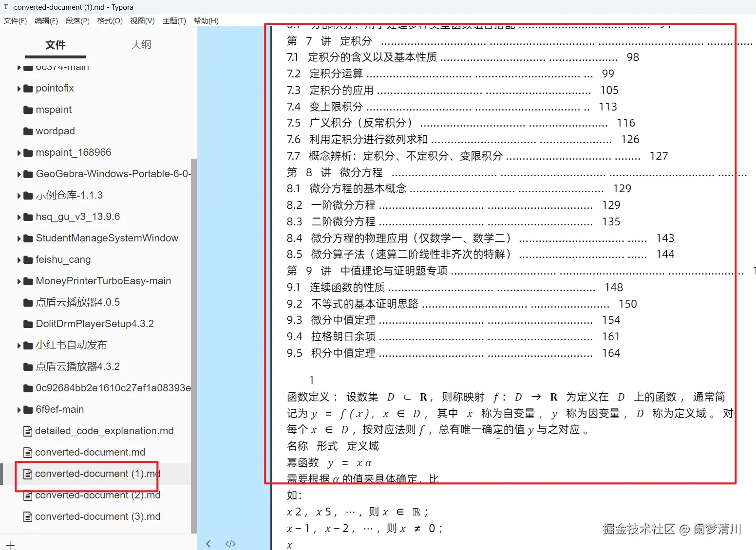Click the plus icon to create new file
Viewport: 756px width, 550px height.
(10, 546)
